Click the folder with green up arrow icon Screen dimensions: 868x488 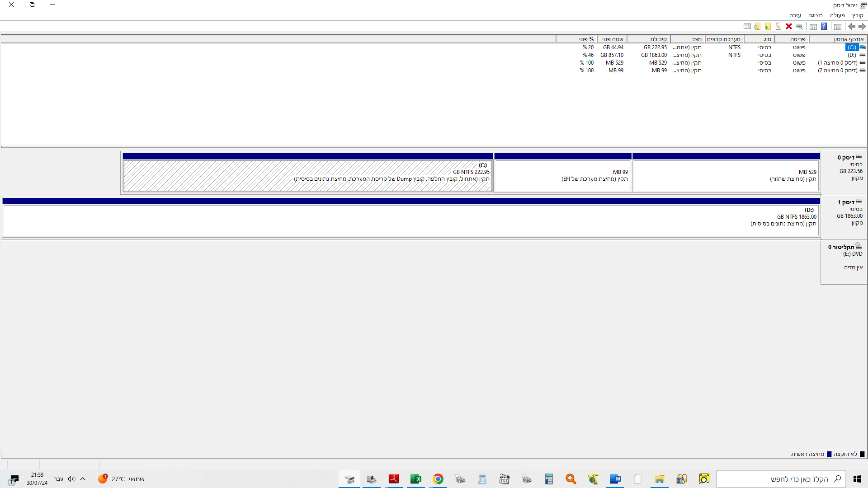click(x=768, y=27)
